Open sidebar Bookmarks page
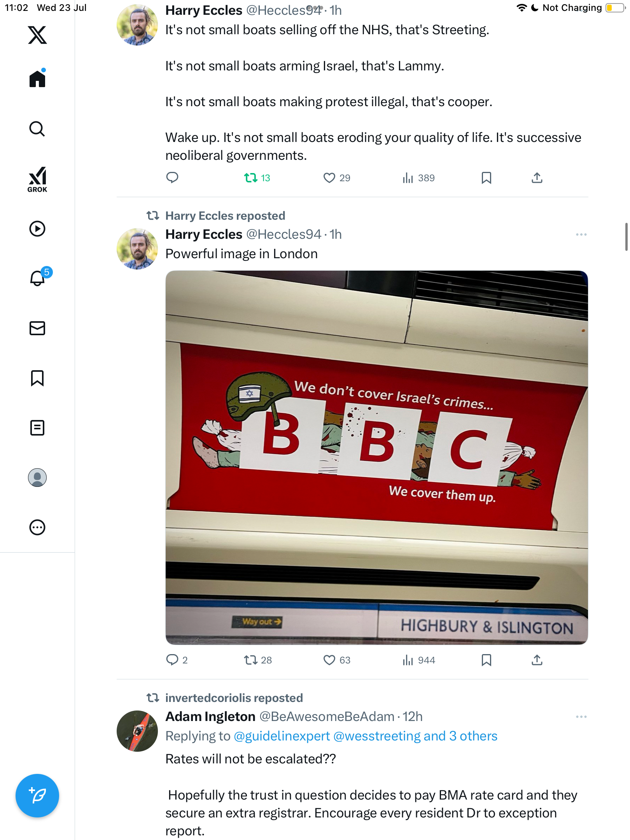The image size is (630, 840). tap(37, 378)
